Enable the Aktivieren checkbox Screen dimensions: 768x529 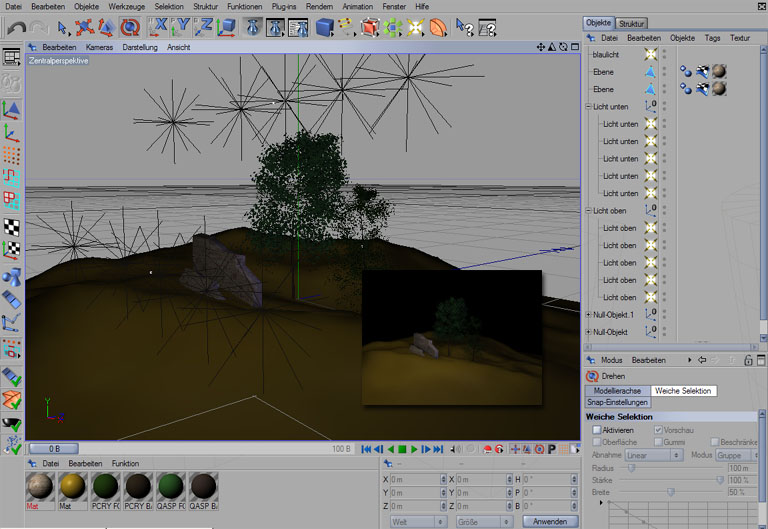(597, 430)
